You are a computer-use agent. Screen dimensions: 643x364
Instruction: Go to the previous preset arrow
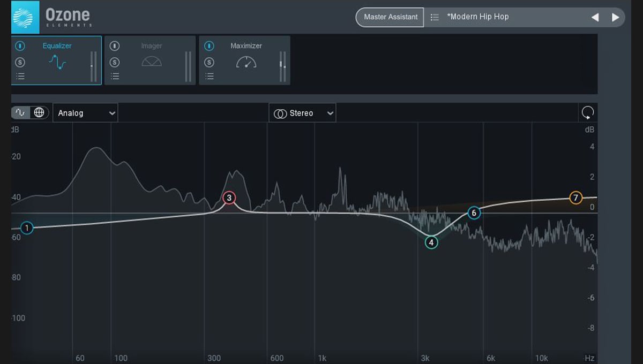tap(595, 17)
